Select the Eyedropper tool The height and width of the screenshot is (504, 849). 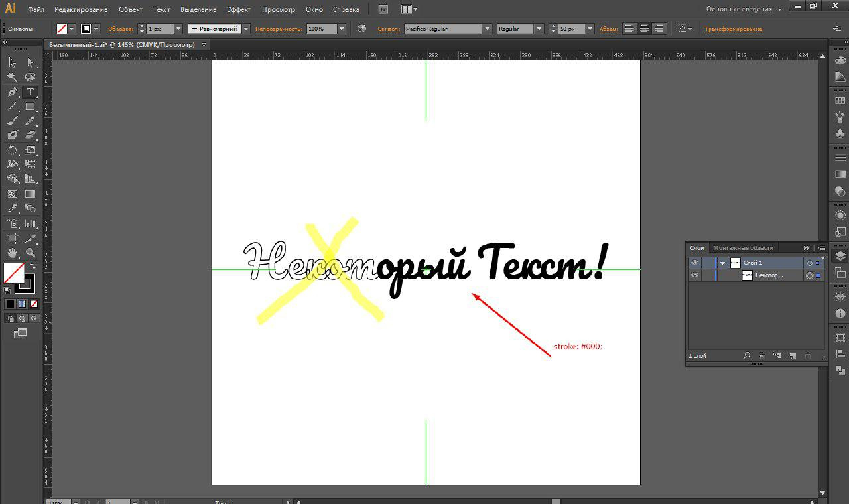[x=12, y=208]
